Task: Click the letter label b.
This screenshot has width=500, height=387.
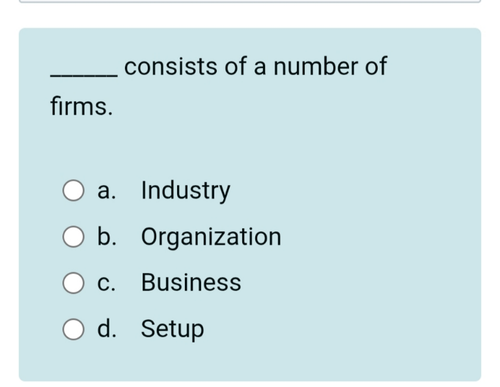Action: click(107, 236)
